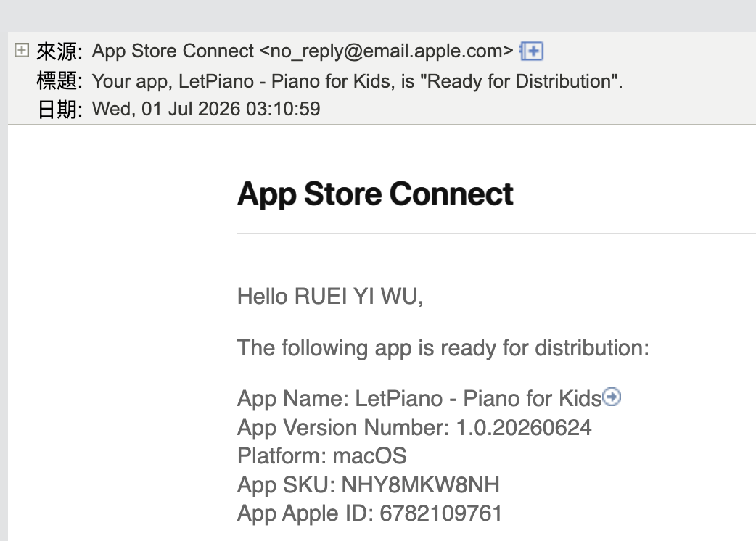This screenshot has width=756, height=541.
Task: Click the 來源 header label
Action: click(59, 51)
